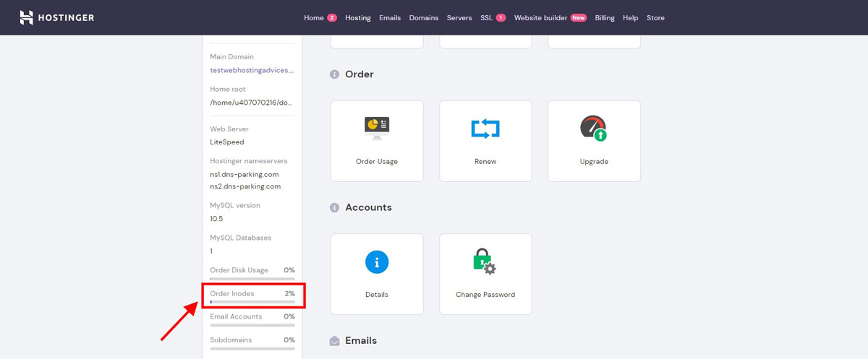This screenshot has width=868, height=359.
Task: Open the Store menu item
Action: [655, 17]
